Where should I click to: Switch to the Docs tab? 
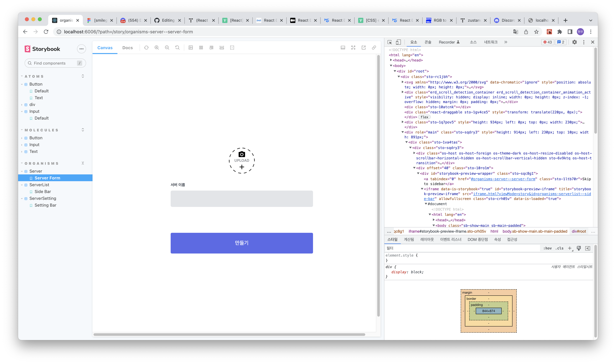point(127,48)
